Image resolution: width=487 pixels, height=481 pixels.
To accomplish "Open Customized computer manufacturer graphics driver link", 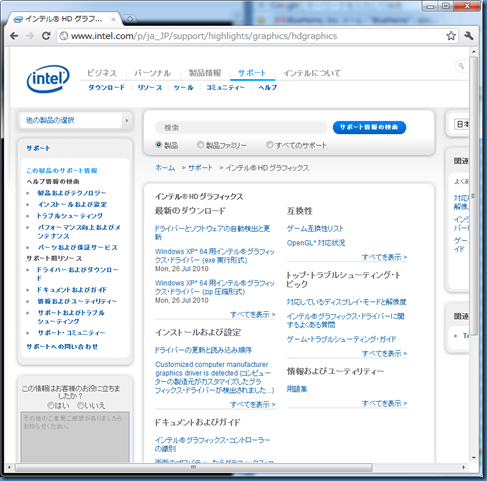I will click(x=214, y=377).
